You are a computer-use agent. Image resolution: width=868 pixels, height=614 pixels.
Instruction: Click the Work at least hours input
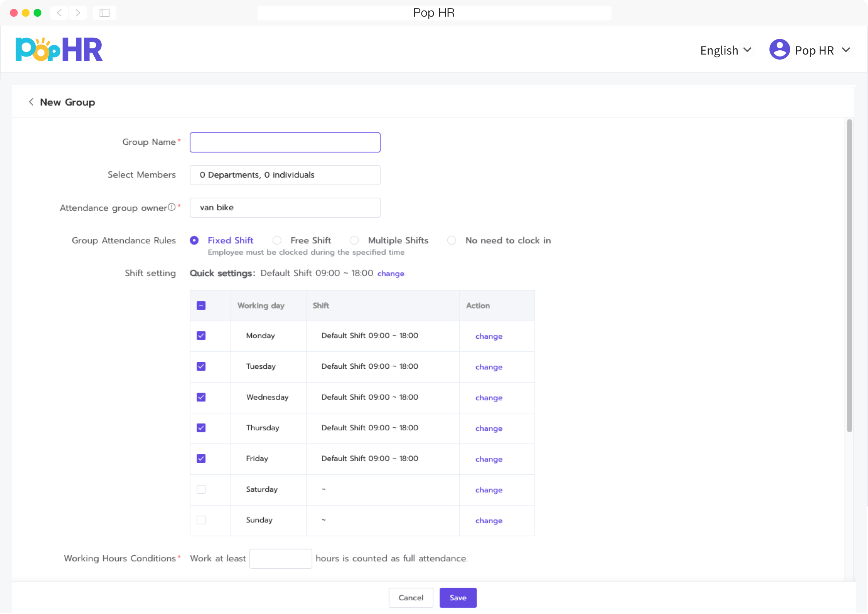pyautogui.click(x=281, y=559)
